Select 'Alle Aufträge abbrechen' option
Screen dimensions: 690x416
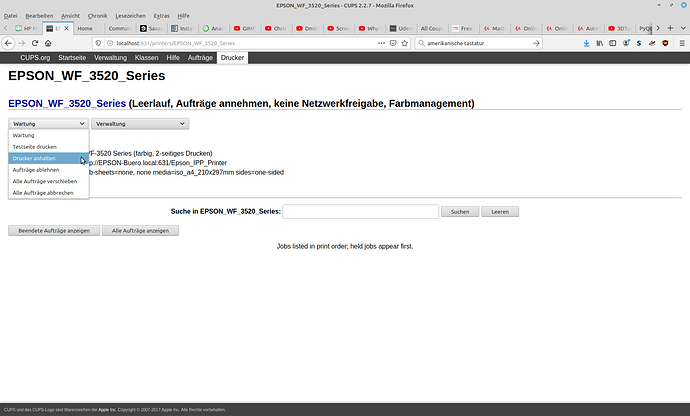pyautogui.click(x=48, y=192)
